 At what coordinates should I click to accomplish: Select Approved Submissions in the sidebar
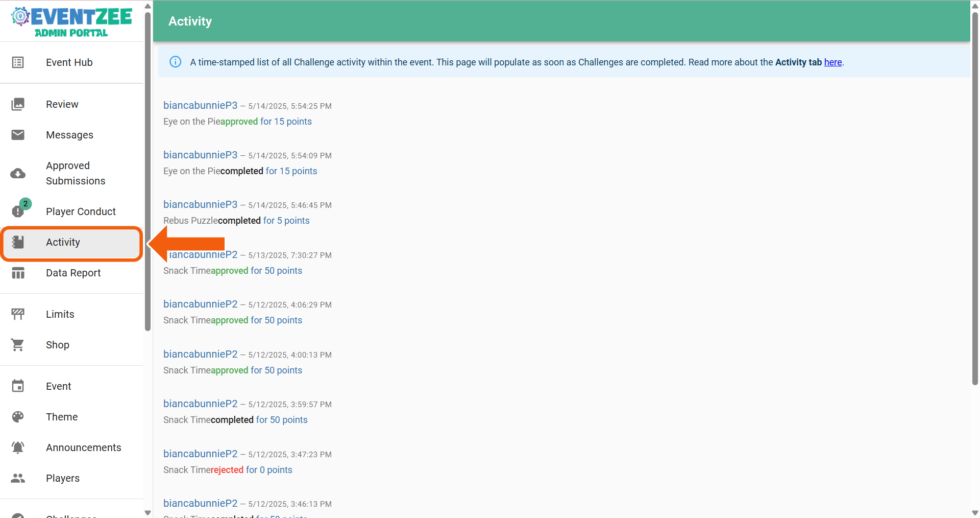coord(71,173)
